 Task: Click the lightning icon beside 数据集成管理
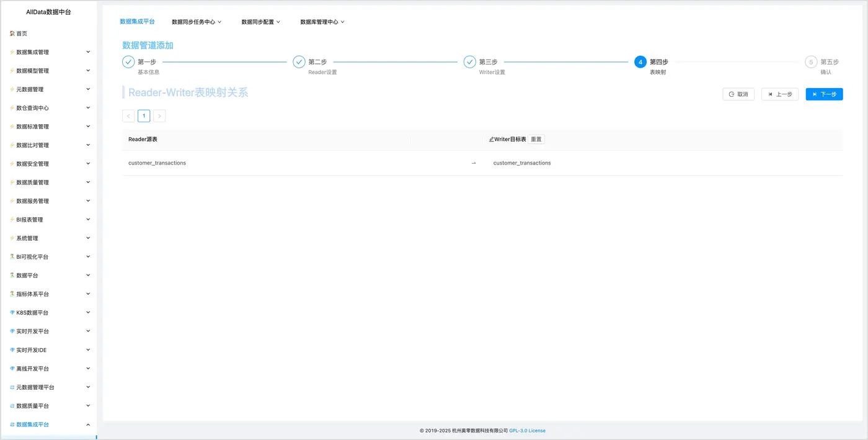point(12,52)
